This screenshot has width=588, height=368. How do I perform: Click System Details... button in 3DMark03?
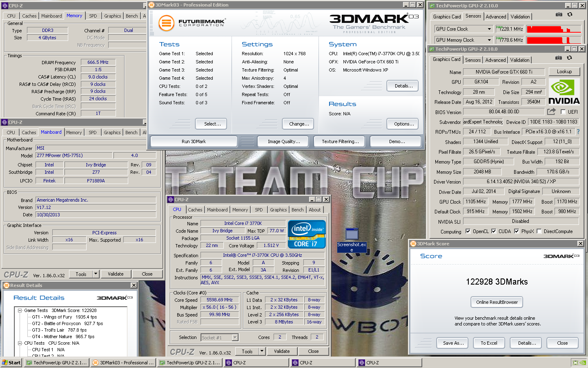click(403, 86)
